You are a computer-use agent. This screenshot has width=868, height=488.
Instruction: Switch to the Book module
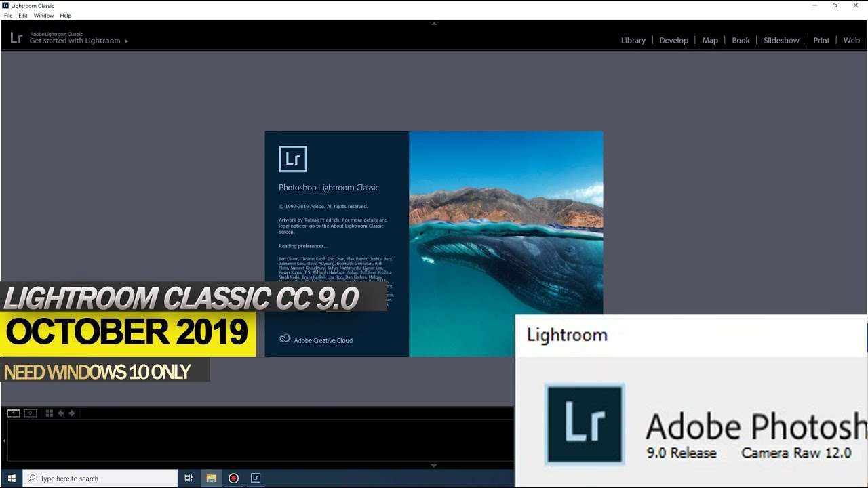[x=741, y=40]
